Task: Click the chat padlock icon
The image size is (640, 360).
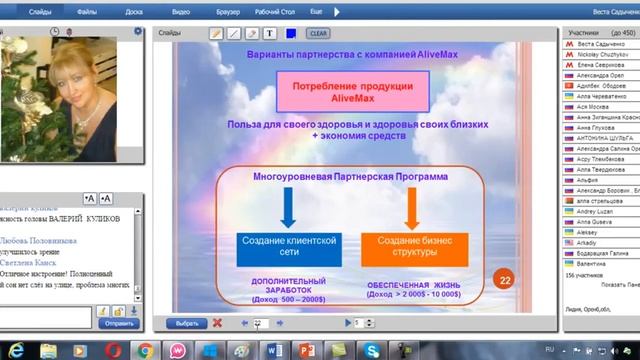Action: (x=118, y=311)
